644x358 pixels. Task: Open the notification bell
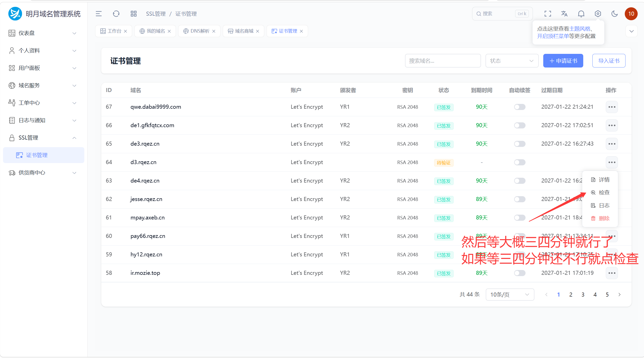click(x=581, y=14)
